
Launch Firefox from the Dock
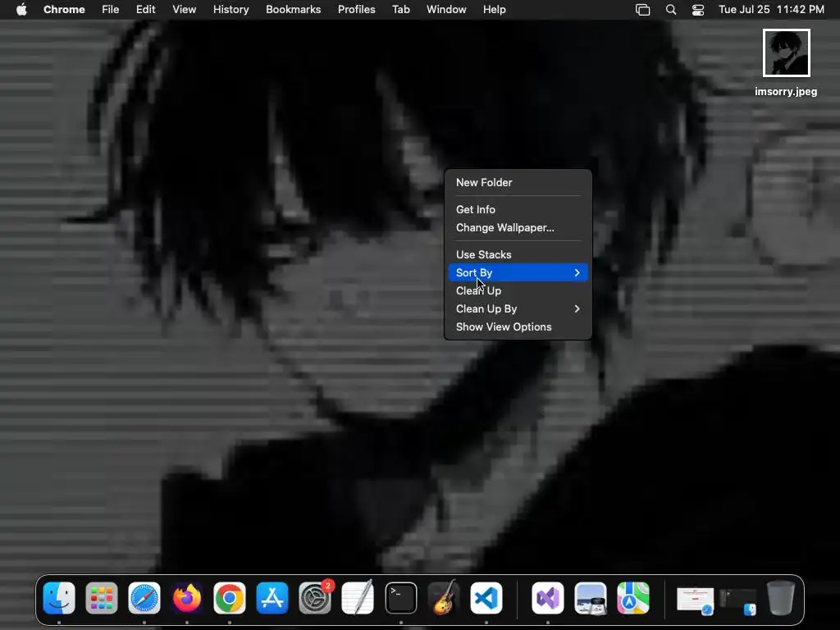tap(187, 598)
